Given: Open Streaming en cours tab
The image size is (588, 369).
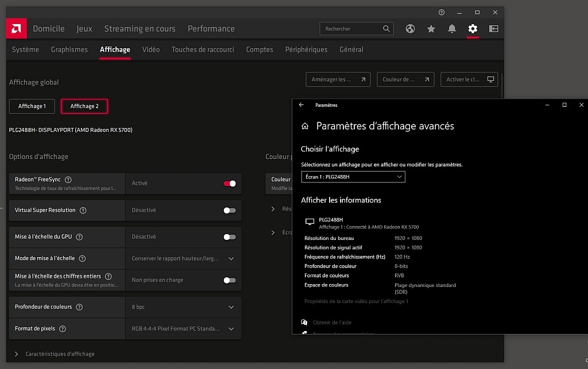Looking at the screenshot, I should [140, 29].
